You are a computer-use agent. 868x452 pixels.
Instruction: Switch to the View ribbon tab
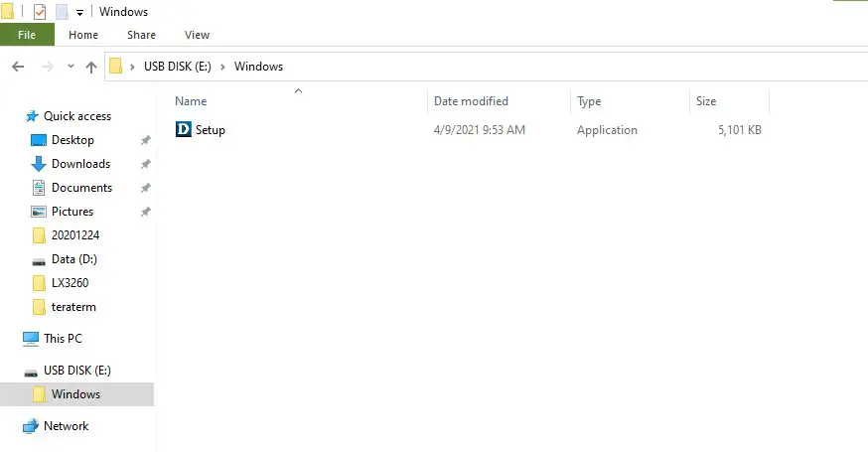pyautogui.click(x=197, y=35)
